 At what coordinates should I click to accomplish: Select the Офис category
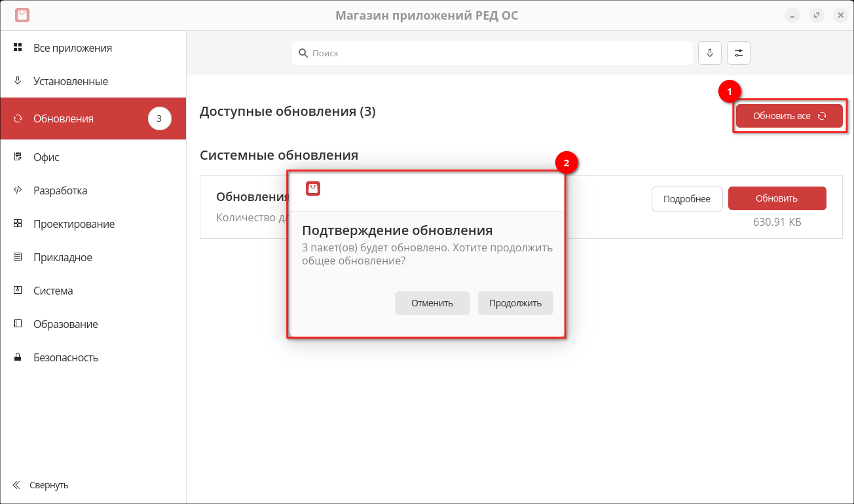tap(46, 157)
